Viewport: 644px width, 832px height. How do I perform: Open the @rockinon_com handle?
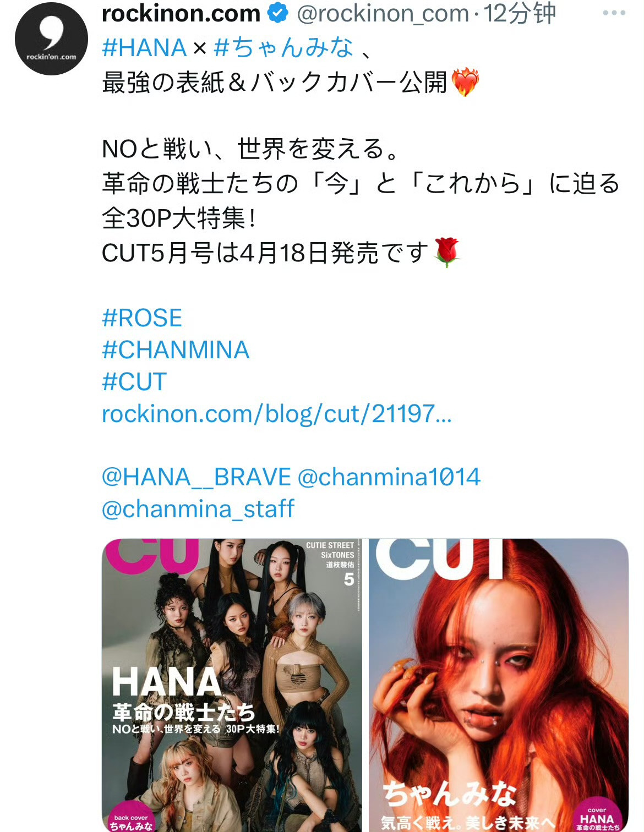pos(383,14)
